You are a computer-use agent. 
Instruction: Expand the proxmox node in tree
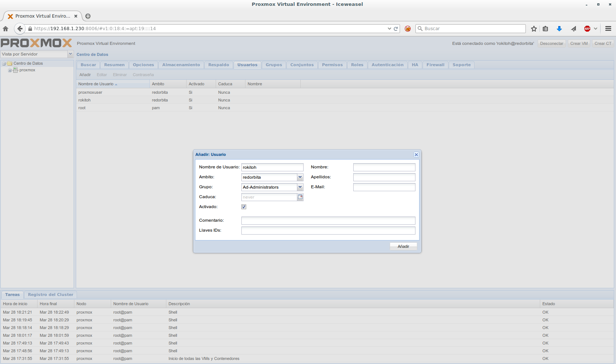coord(10,70)
